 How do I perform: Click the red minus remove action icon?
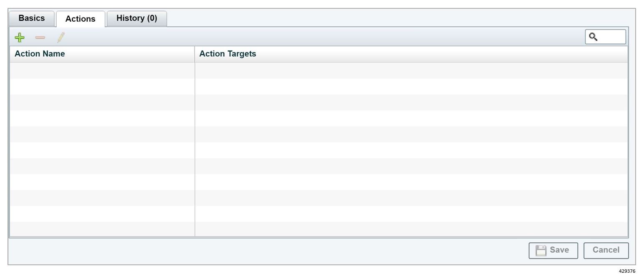tap(40, 38)
